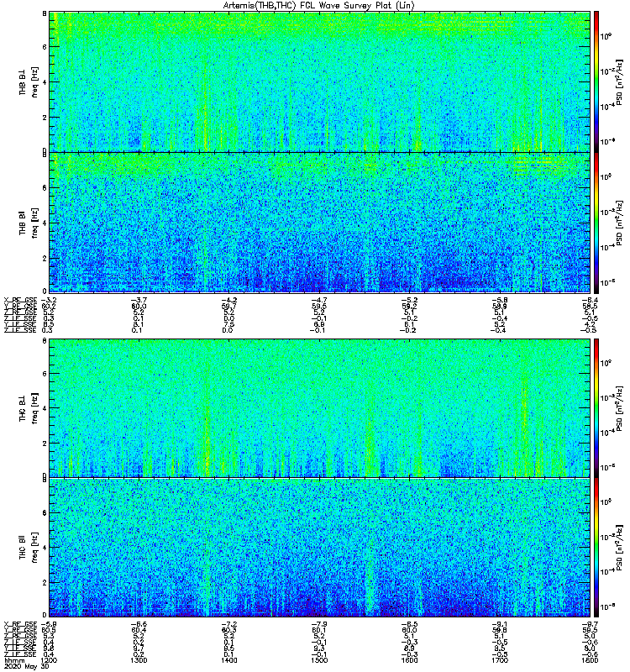Click the THC X_RE_GSE value '-9.7'
This screenshot has height=672, width=630.
[x=590, y=624]
